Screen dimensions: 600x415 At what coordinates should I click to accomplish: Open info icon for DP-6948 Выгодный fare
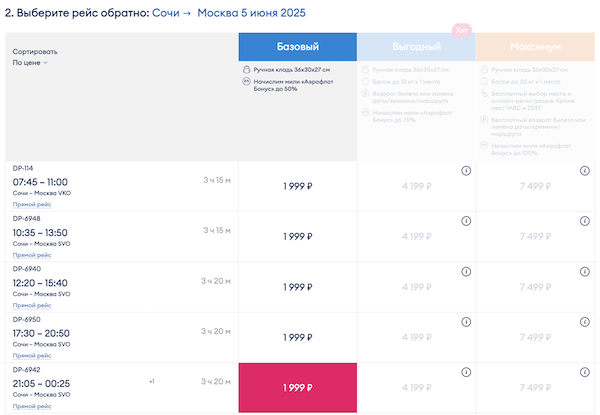[466, 221]
